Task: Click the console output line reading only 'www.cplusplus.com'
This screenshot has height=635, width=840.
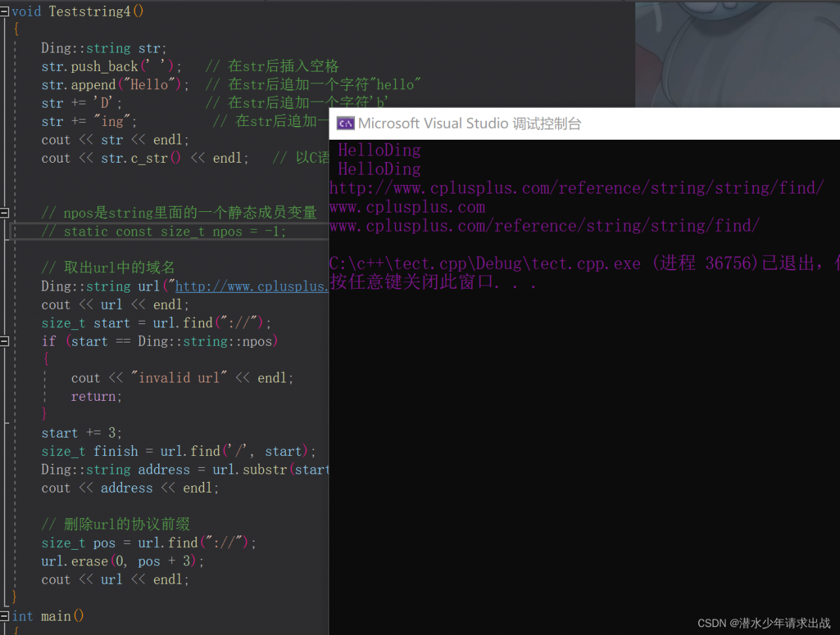Action: (408, 207)
